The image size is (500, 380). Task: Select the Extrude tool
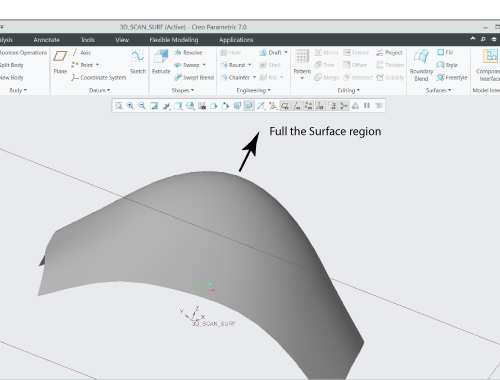(x=161, y=62)
